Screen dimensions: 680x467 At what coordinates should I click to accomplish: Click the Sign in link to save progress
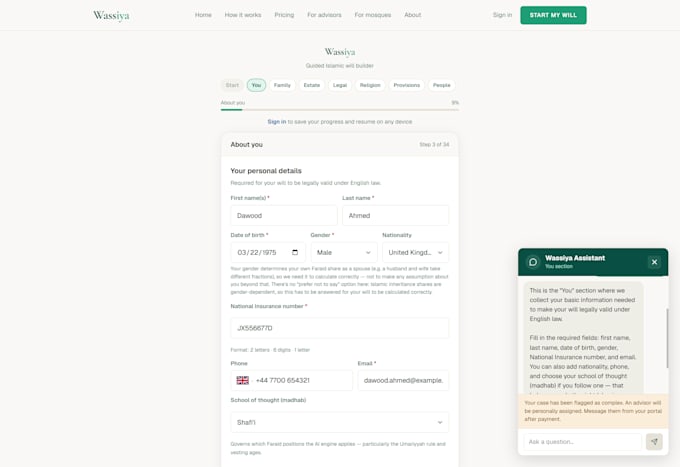pos(277,122)
